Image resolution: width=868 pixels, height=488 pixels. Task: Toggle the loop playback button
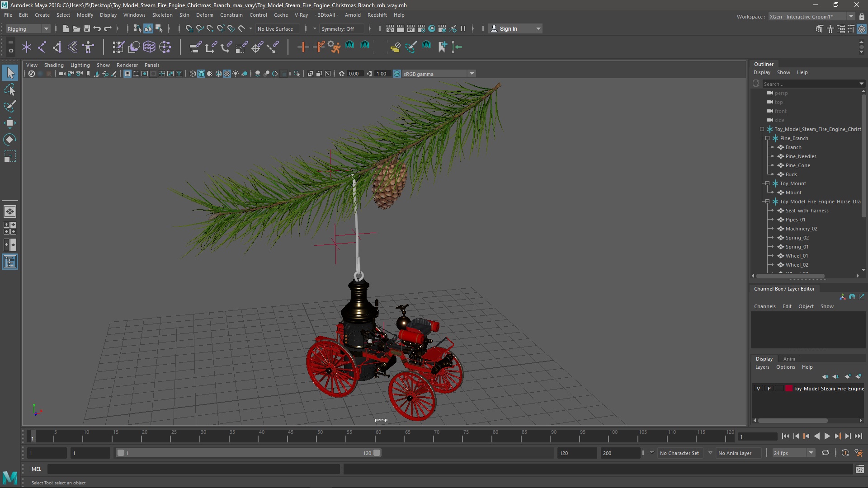click(826, 453)
